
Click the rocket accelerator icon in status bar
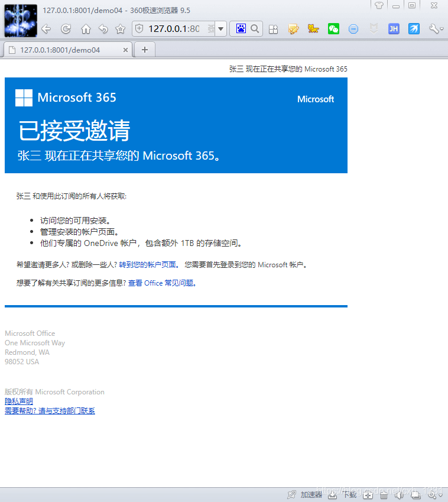coord(291,495)
